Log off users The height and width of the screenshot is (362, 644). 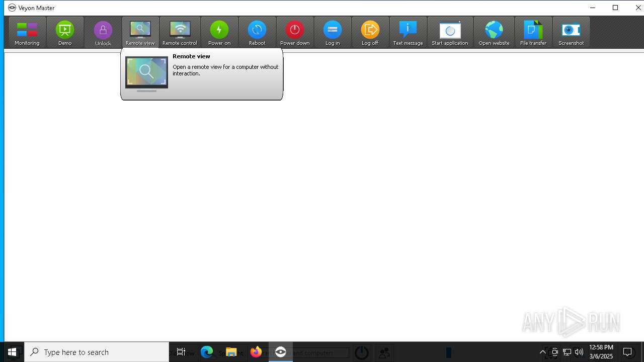click(370, 33)
